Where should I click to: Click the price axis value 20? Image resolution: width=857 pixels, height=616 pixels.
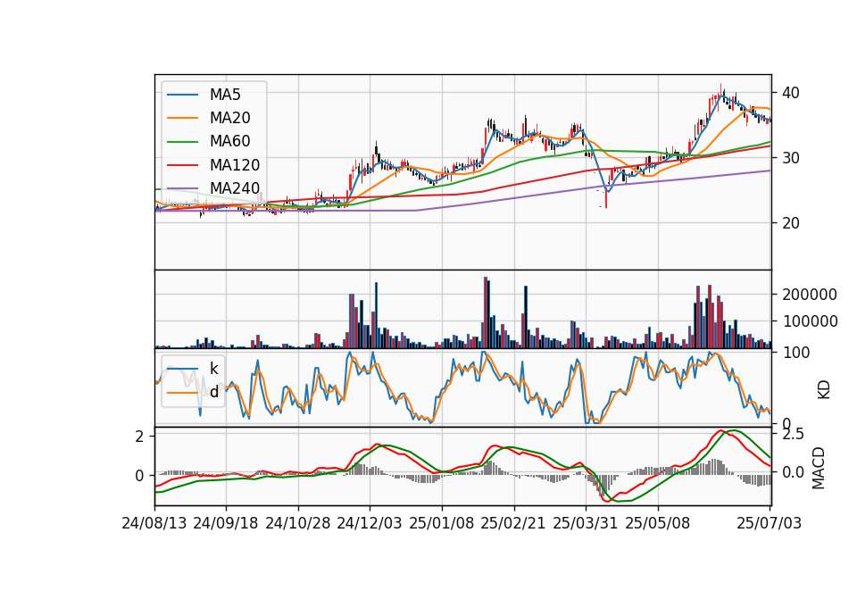(x=791, y=223)
